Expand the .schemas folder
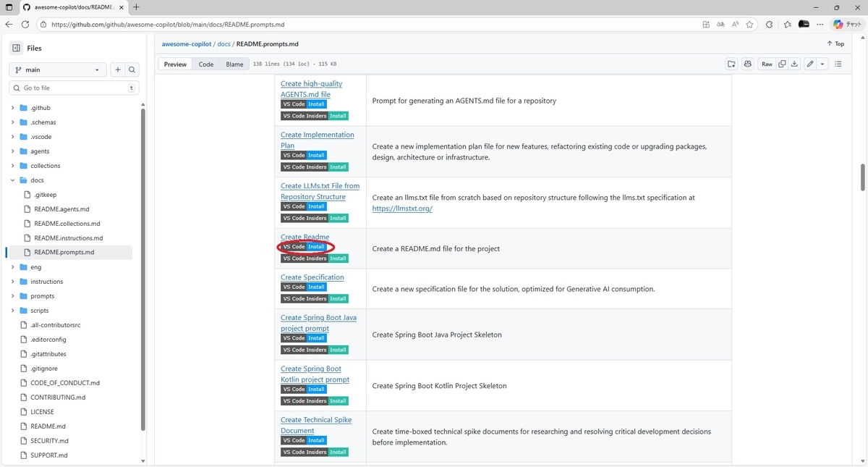Image resolution: width=868 pixels, height=467 pixels. click(12, 122)
